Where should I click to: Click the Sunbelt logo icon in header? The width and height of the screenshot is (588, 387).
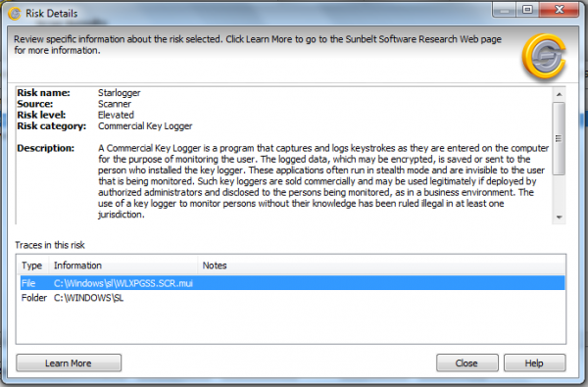[x=544, y=57]
